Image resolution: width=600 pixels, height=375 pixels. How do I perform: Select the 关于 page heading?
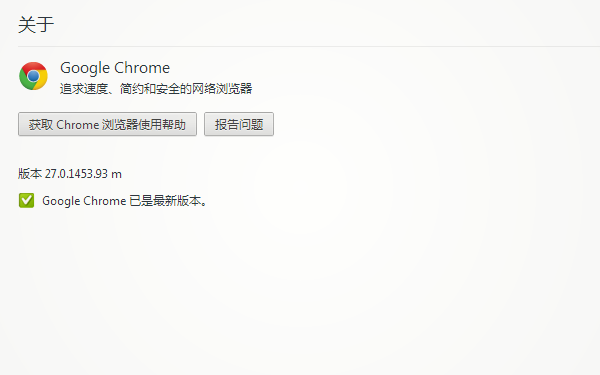(36, 24)
